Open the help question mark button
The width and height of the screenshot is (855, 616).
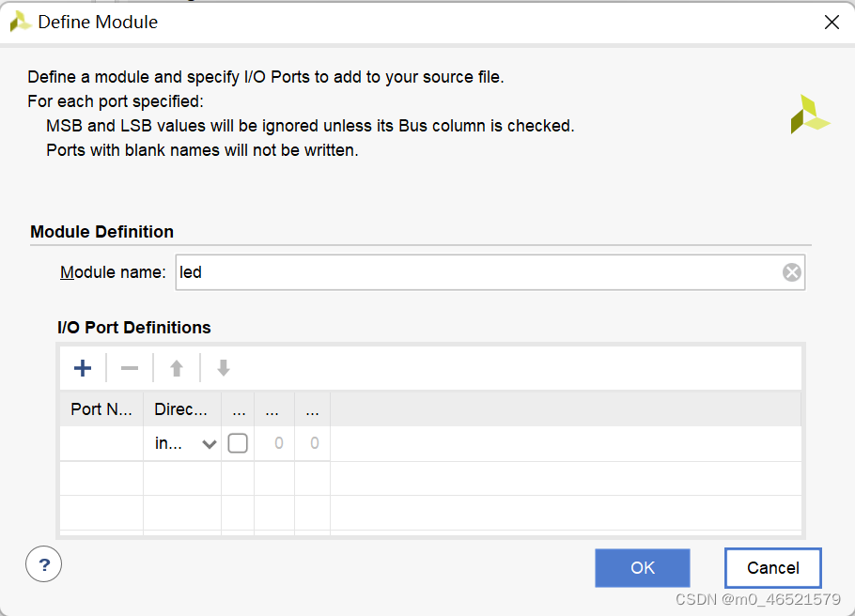(x=43, y=565)
